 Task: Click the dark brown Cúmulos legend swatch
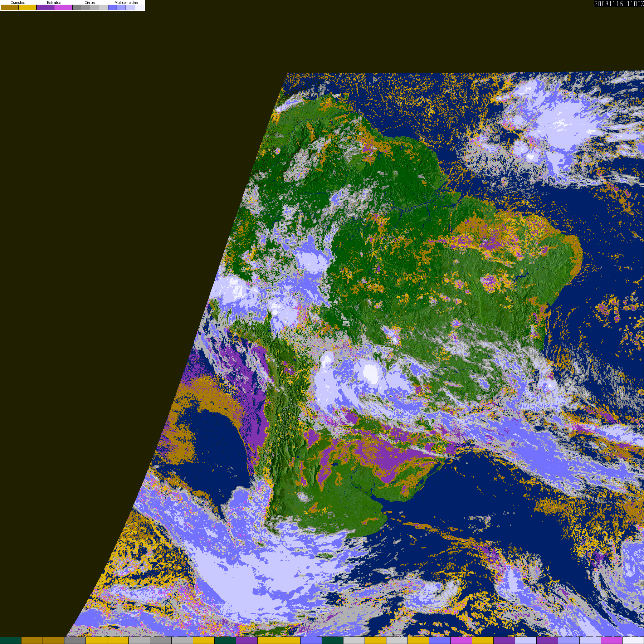10,8
